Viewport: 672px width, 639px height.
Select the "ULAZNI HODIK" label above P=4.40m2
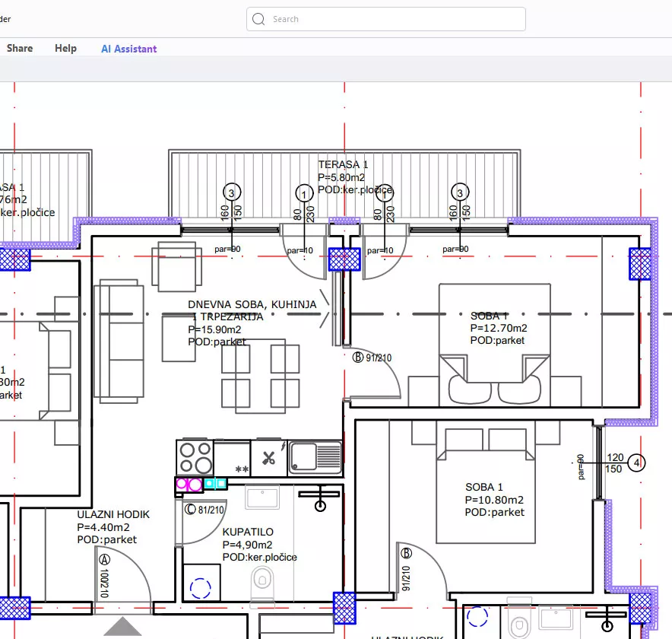[x=113, y=515]
